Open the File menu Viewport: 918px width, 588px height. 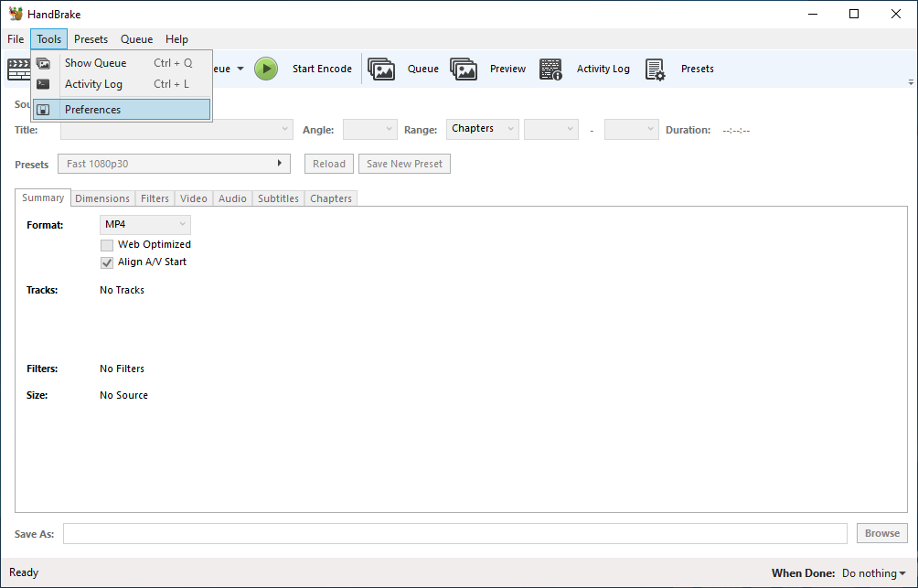click(x=16, y=39)
